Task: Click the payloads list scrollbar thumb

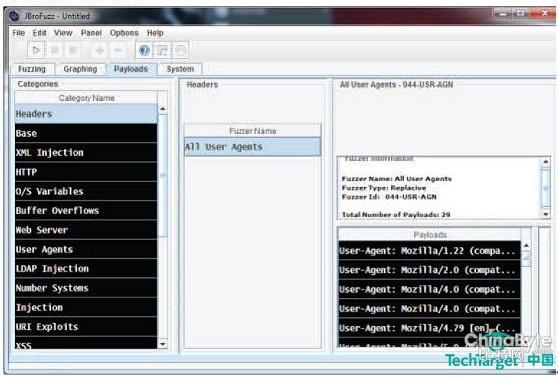Action: 526,258
